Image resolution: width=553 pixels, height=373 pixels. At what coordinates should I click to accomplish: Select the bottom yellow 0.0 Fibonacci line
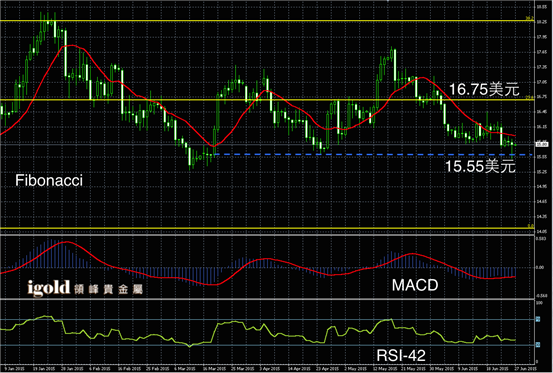267,228
